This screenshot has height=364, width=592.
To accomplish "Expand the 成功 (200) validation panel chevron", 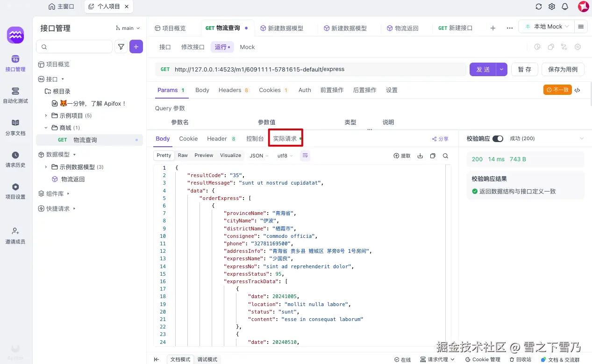I will pos(582,139).
